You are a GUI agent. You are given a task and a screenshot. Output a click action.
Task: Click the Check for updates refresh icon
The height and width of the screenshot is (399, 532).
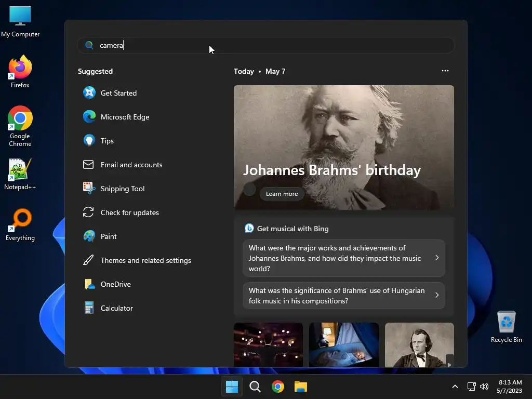88,212
